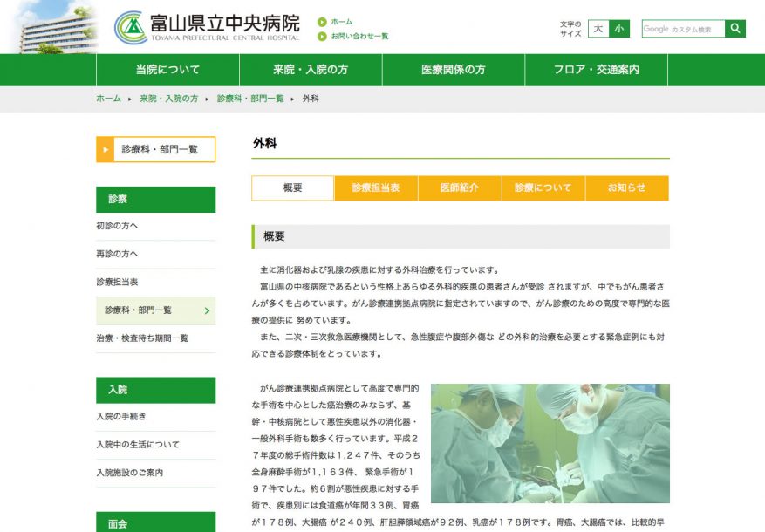The height and width of the screenshot is (532, 765).
Task: Click the green arrow icon beside ホーム
Action: [321, 22]
